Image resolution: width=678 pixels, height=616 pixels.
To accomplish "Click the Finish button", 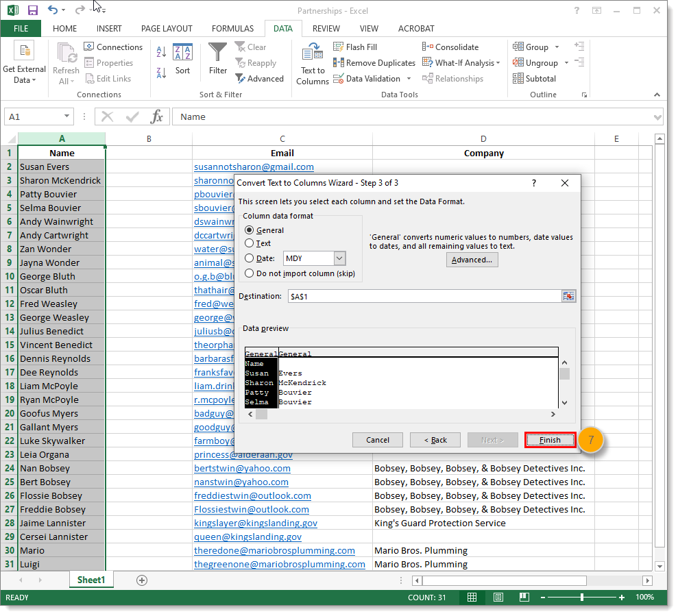I will click(x=550, y=440).
